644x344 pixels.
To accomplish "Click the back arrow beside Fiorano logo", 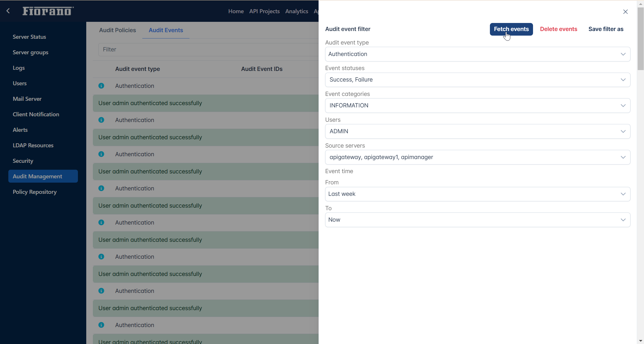I will [x=8, y=11].
